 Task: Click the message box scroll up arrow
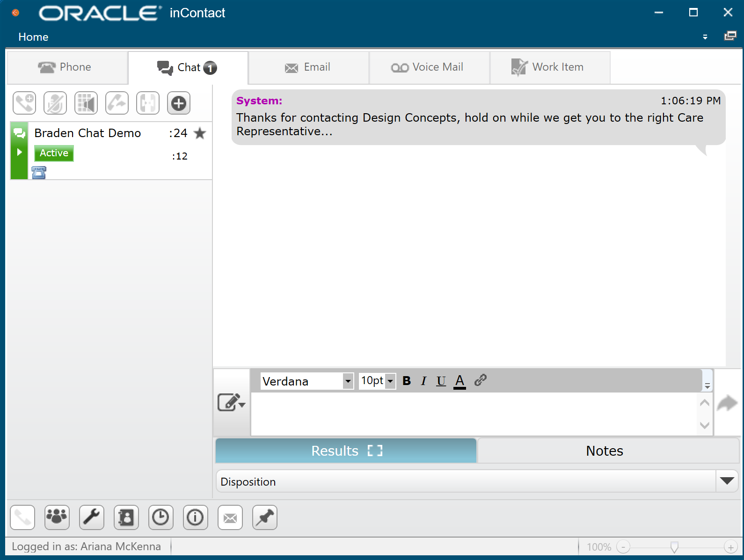pos(705,402)
